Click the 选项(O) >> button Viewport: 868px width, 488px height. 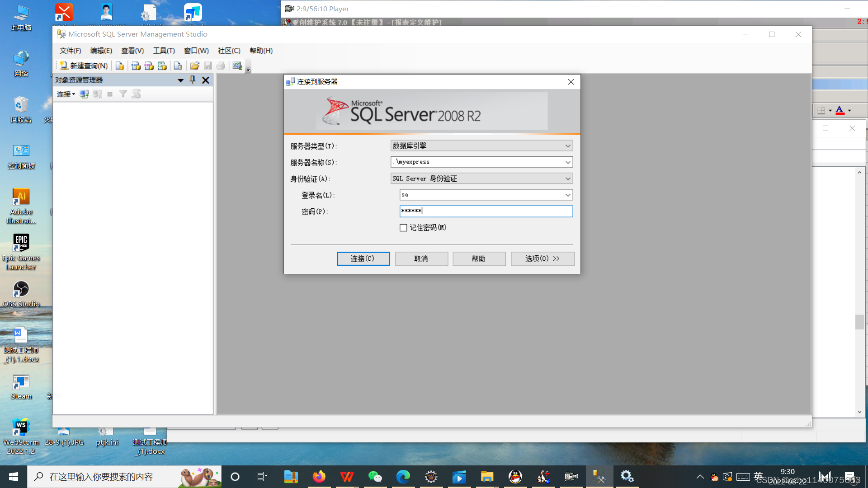coord(542,259)
